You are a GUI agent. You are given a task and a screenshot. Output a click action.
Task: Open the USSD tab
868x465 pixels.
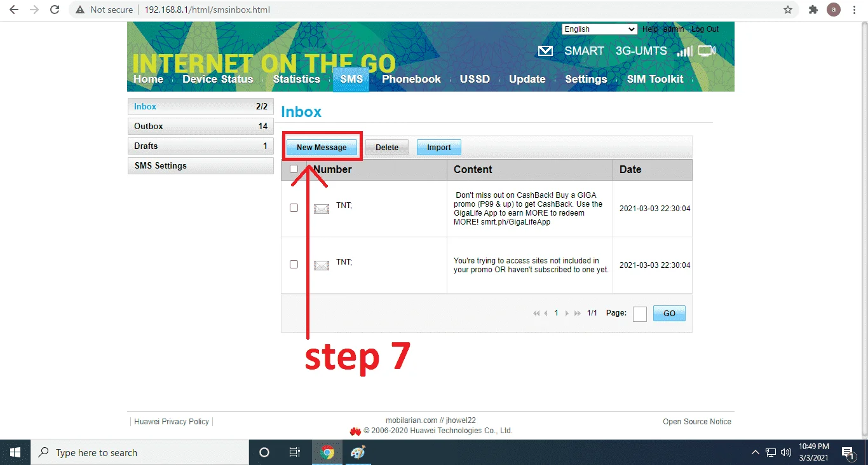pyautogui.click(x=475, y=79)
